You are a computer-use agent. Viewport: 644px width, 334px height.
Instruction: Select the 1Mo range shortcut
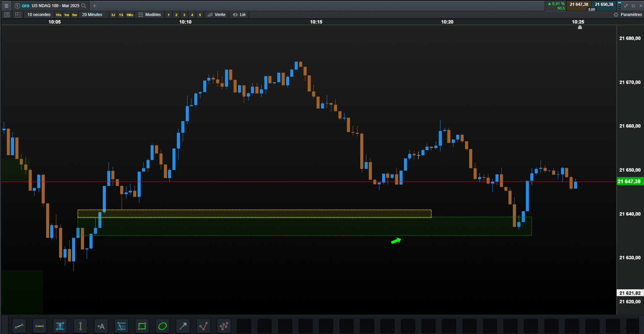tap(130, 15)
